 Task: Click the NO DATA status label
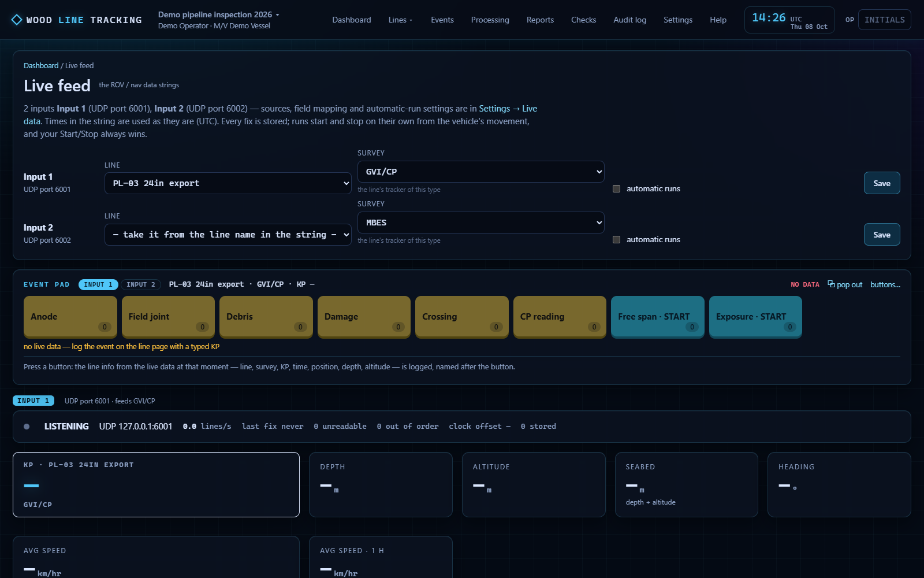(x=805, y=284)
